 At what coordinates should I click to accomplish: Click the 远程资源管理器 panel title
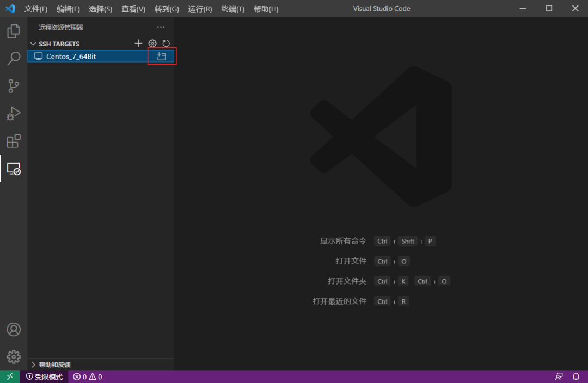point(61,27)
